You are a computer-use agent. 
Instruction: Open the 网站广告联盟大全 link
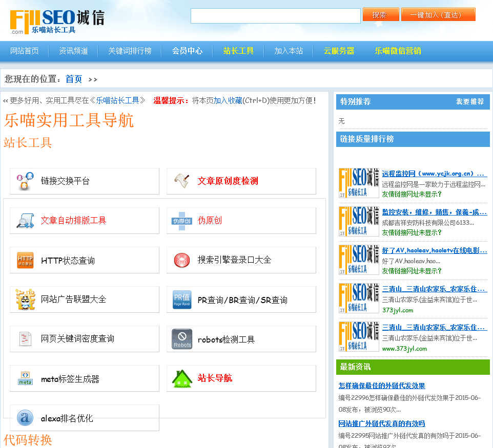(x=74, y=300)
